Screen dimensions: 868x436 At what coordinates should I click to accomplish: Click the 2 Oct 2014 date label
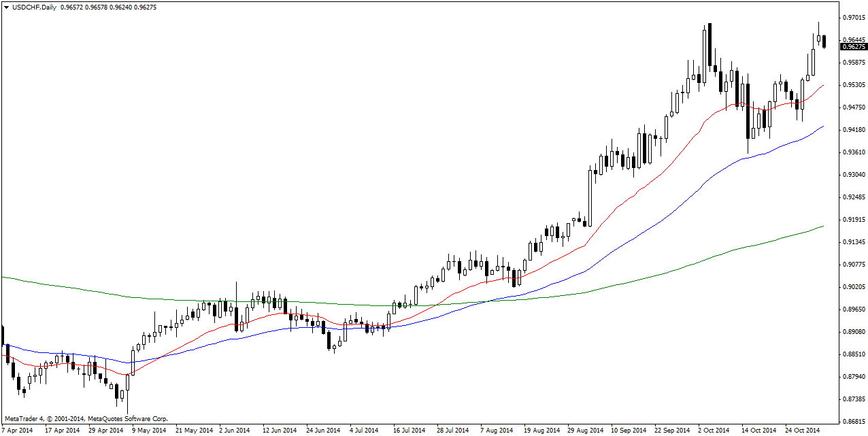[714, 430]
